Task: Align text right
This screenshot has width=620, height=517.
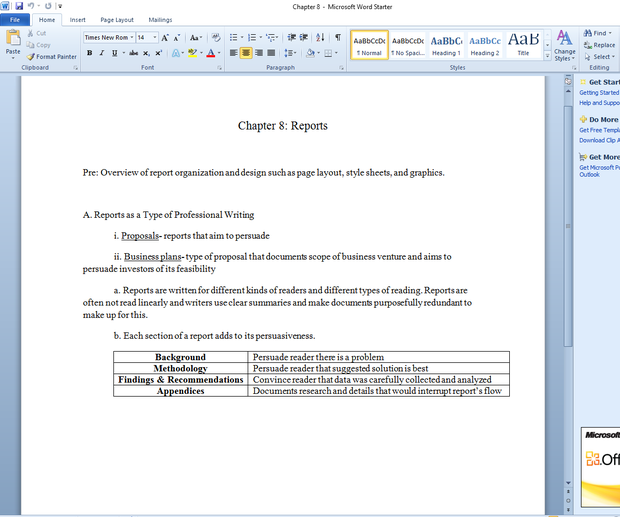Action: [x=259, y=53]
